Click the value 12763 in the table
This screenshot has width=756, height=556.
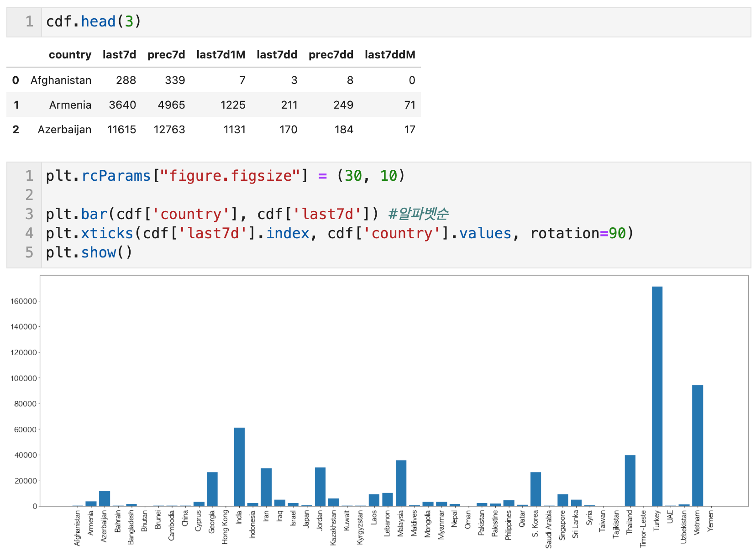(169, 130)
